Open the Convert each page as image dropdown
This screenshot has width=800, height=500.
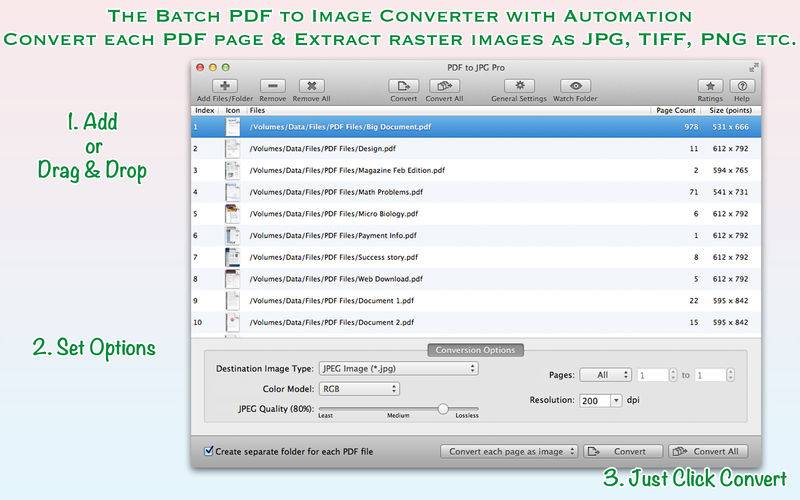coord(509,452)
